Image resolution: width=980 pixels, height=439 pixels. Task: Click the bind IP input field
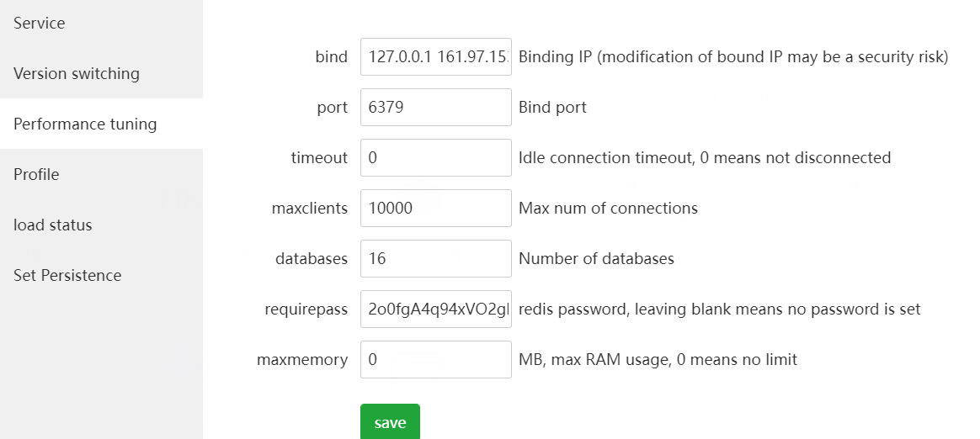[435, 57]
